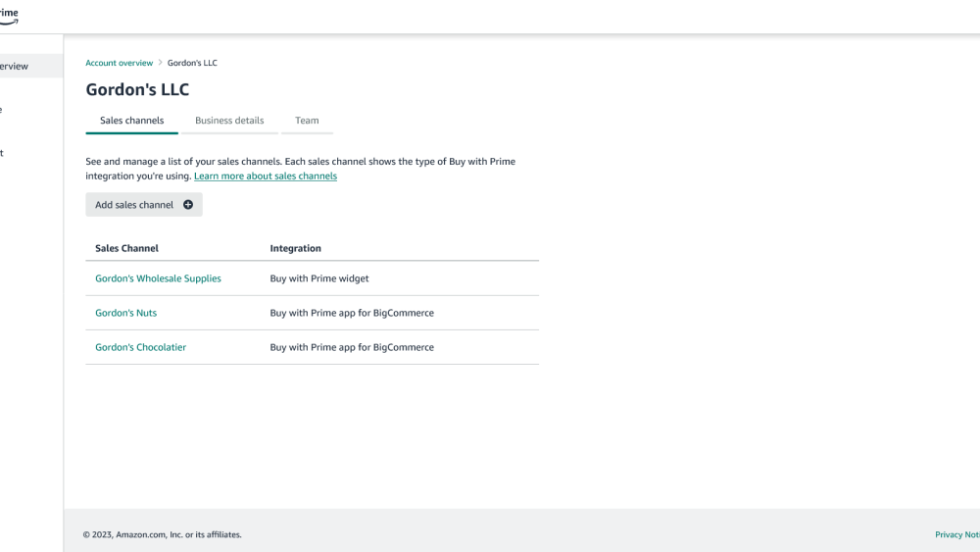Click the Buy with Prime widget cell
The width and height of the screenshot is (980, 552).
pyautogui.click(x=319, y=278)
